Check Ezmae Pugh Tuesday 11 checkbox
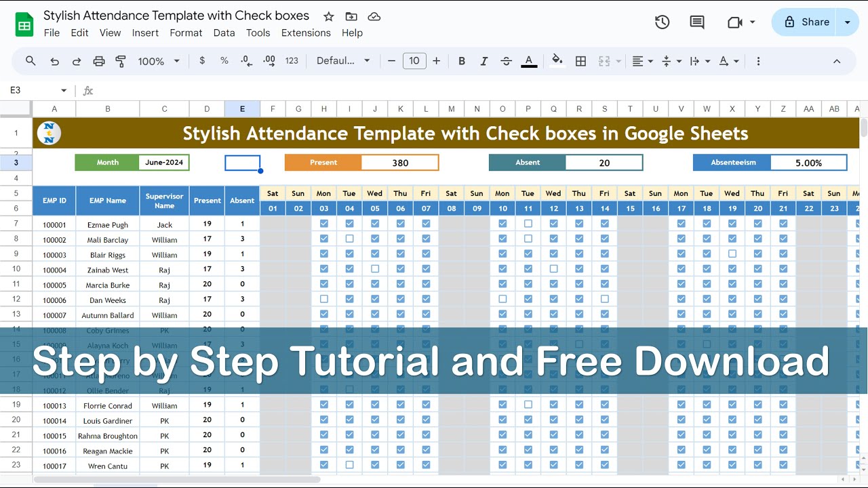Image resolution: width=868 pixels, height=488 pixels. 528,223
